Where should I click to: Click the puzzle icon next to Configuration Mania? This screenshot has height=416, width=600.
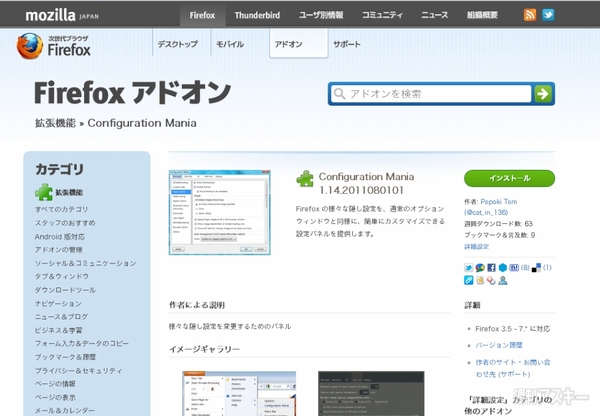tap(305, 179)
